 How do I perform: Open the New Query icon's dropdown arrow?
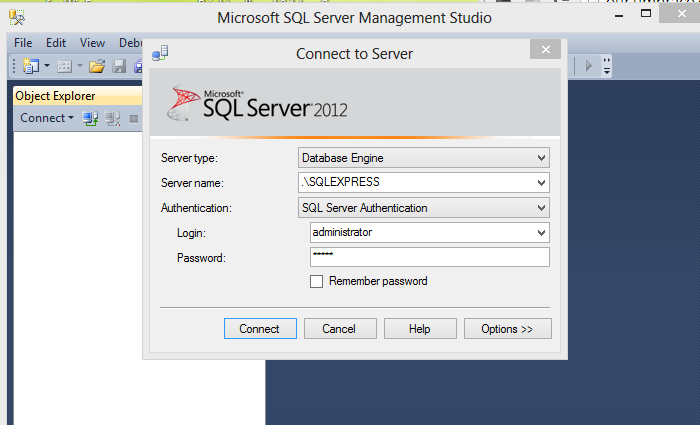click(47, 66)
